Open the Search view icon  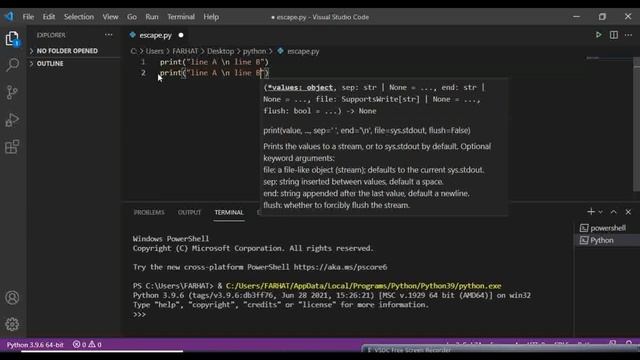(x=12, y=64)
